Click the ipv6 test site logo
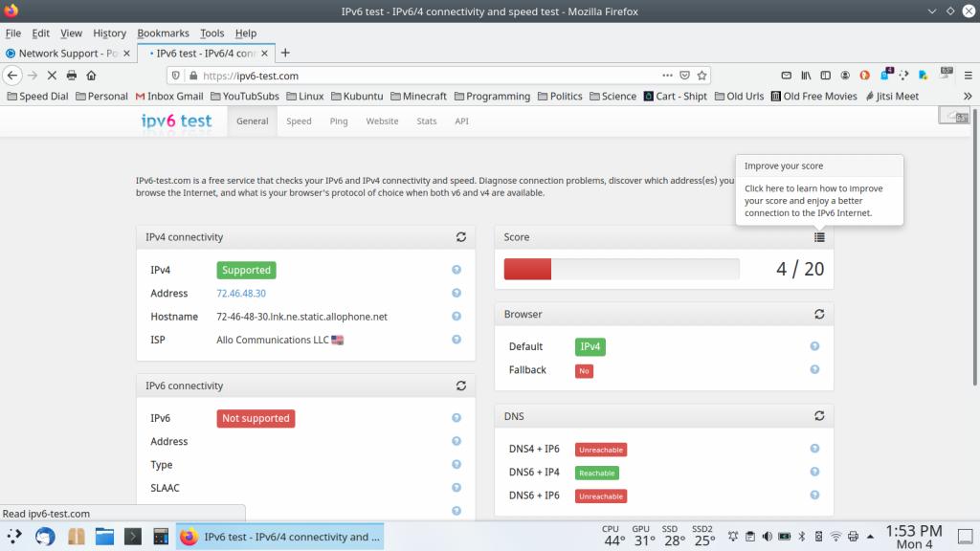This screenshot has width=980, height=551. click(177, 121)
